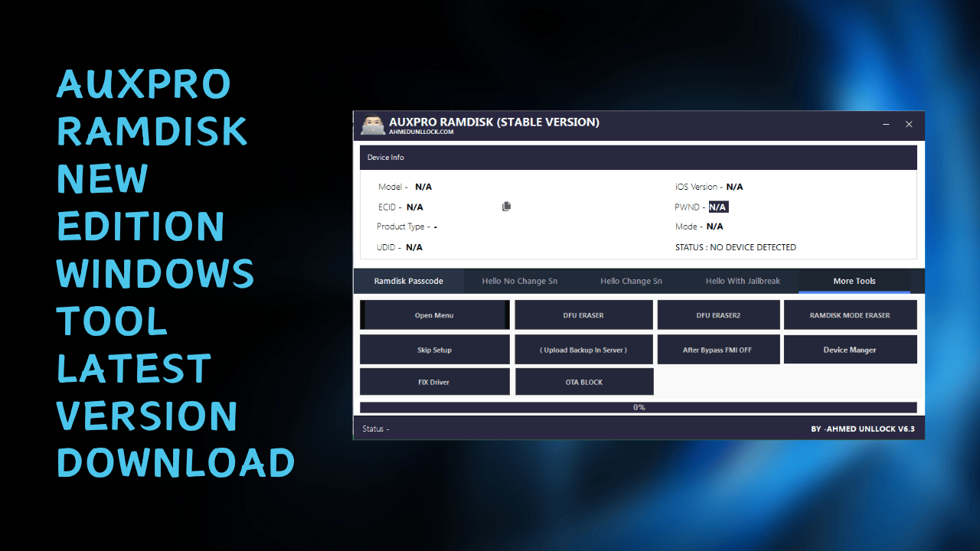The image size is (980, 551).
Task: Close the AuxPro Ramdisk window
Action: 909,125
